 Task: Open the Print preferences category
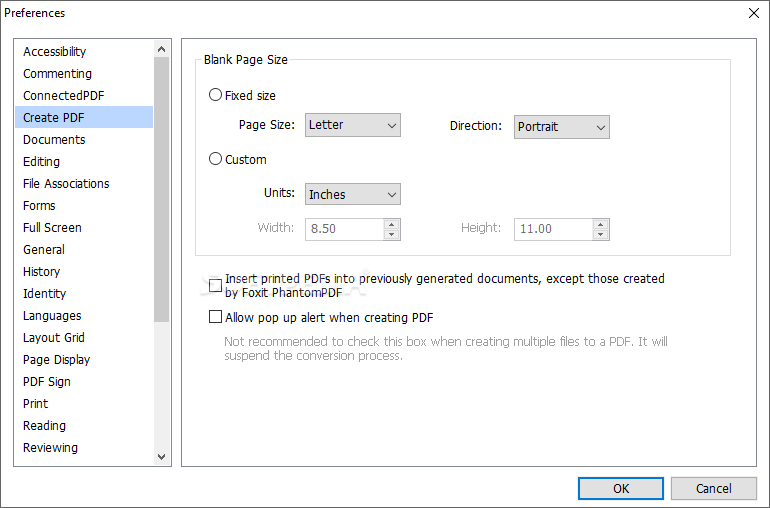coord(84,403)
